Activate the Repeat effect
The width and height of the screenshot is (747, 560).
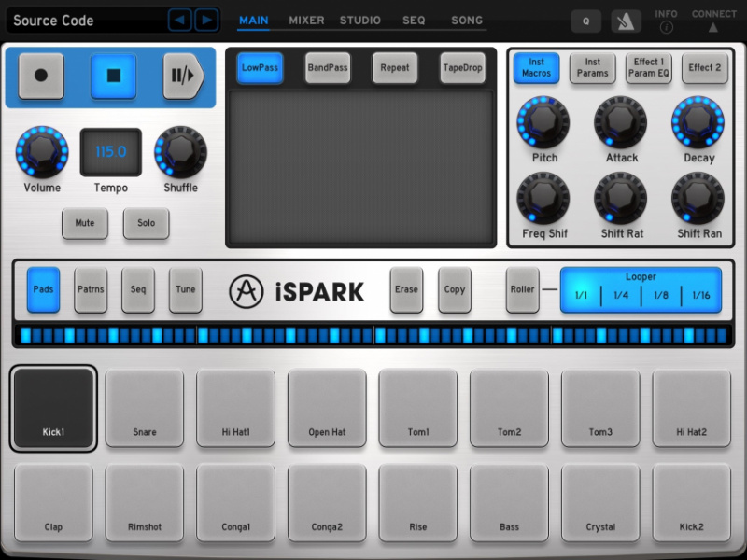[x=395, y=67]
